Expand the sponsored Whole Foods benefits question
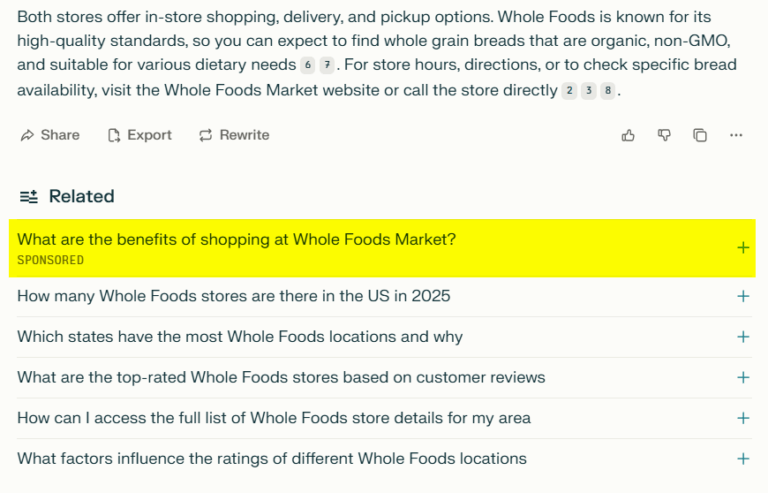This screenshot has width=768, height=493. click(x=742, y=248)
